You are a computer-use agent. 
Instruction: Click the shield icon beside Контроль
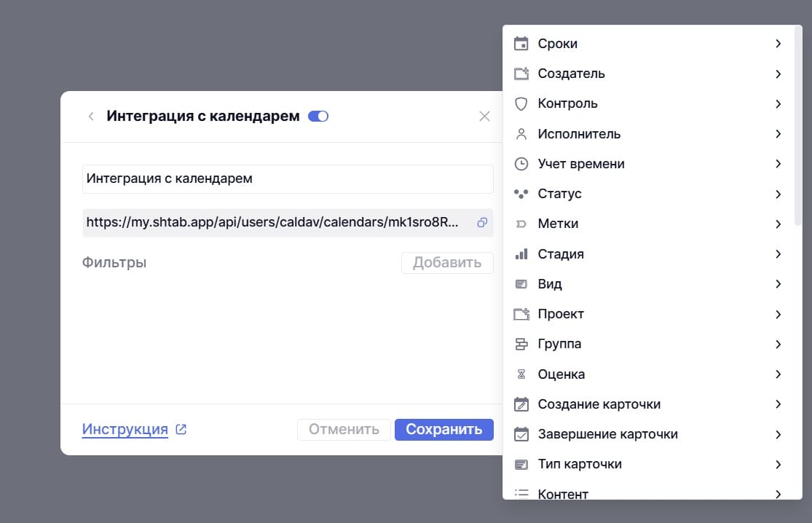[521, 103]
